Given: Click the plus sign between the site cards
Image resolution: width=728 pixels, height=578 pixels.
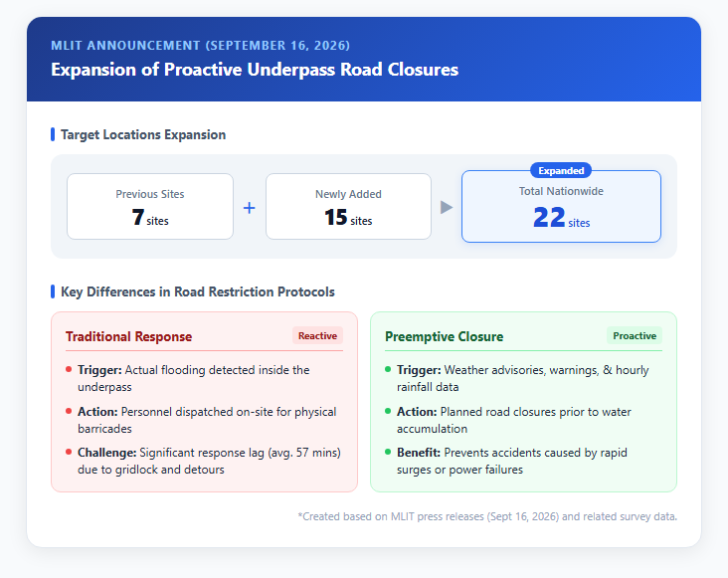Looking at the screenshot, I should tap(250, 208).
